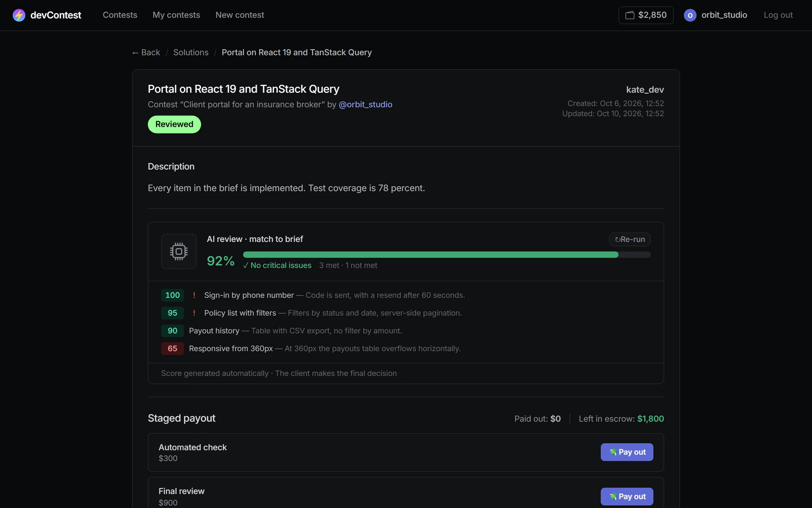Screen dimensions: 812x508
Task: Click the 'Description' section heading
Action: pyautogui.click(x=171, y=167)
